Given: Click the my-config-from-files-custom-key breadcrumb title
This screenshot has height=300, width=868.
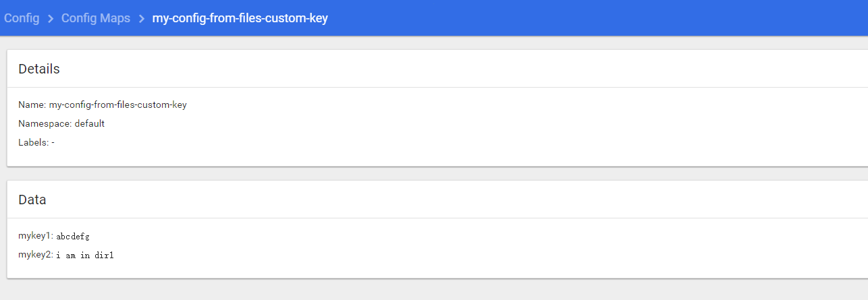Looking at the screenshot, I should (240, 18).
